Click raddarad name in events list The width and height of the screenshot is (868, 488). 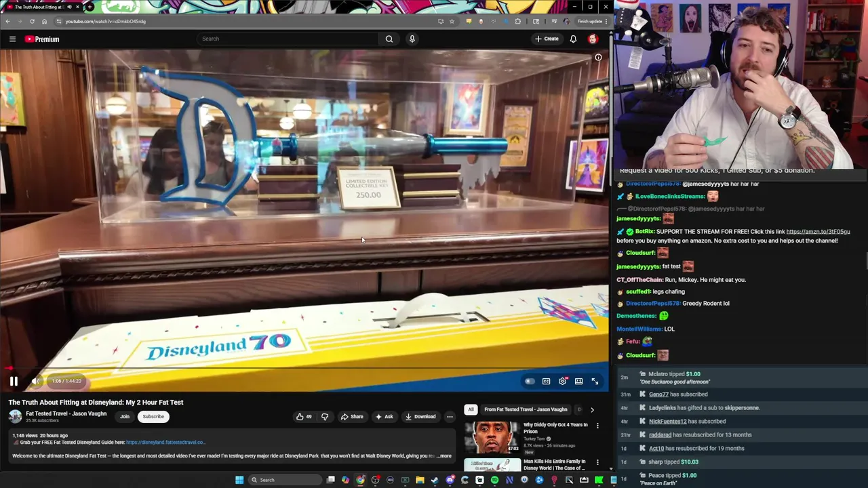click(x=660, y=434)
